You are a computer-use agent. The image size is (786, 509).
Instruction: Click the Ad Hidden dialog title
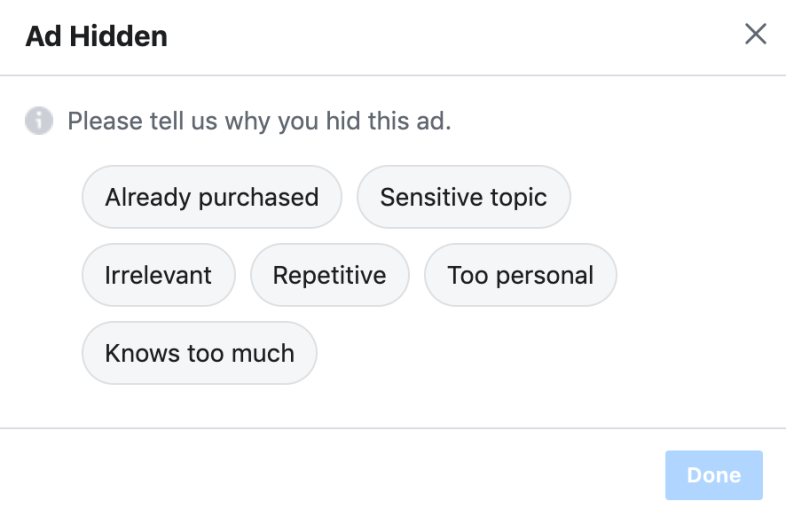[x=96, y=36]
